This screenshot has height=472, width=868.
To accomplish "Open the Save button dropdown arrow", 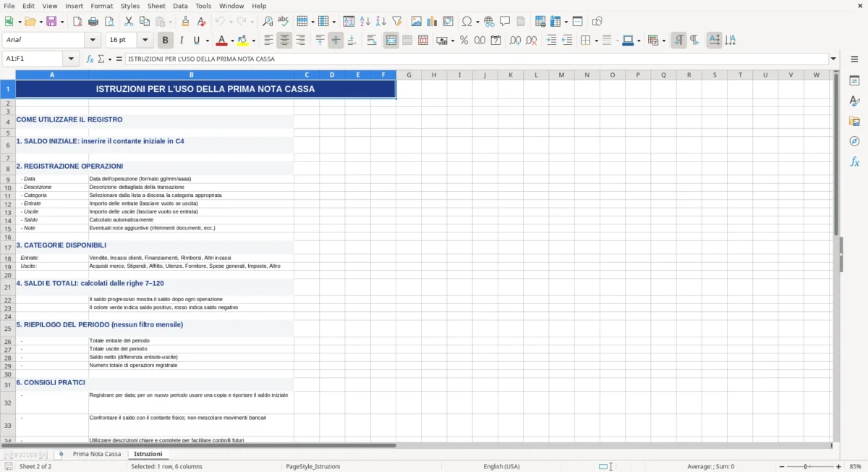I will pos(62,22).
